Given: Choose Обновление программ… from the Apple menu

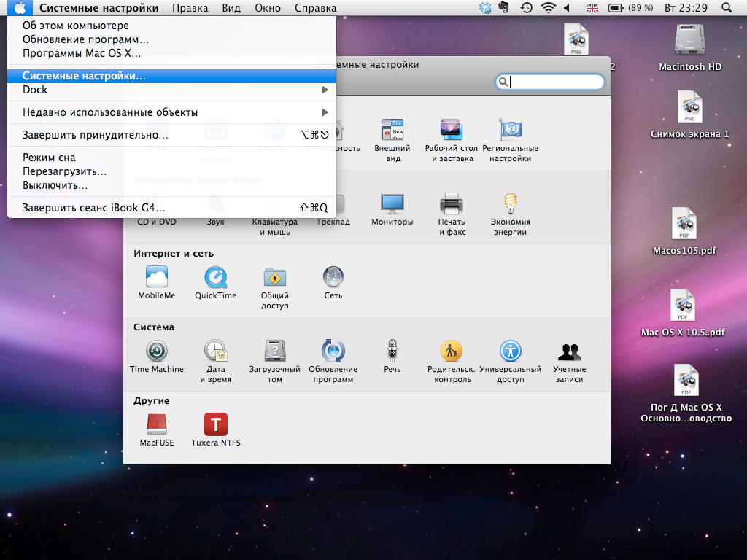Looking at the screenshot, I should [x=172, y=39].
